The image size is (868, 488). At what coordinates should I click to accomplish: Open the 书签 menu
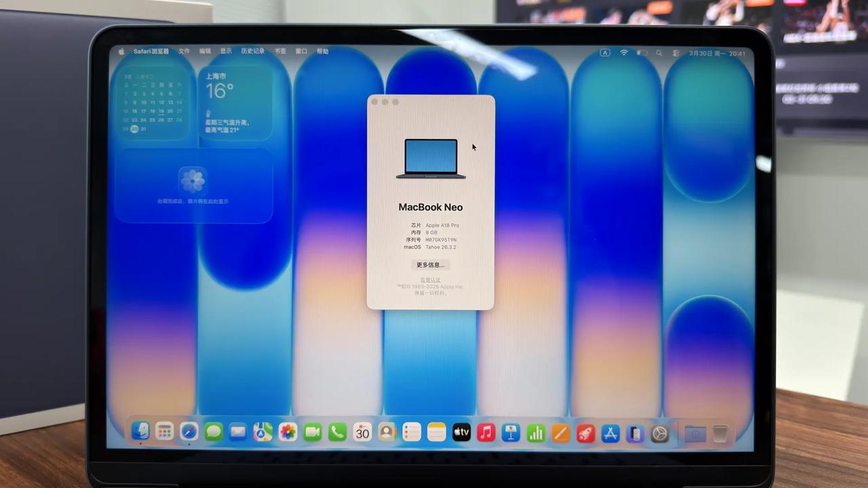[281, 52]
